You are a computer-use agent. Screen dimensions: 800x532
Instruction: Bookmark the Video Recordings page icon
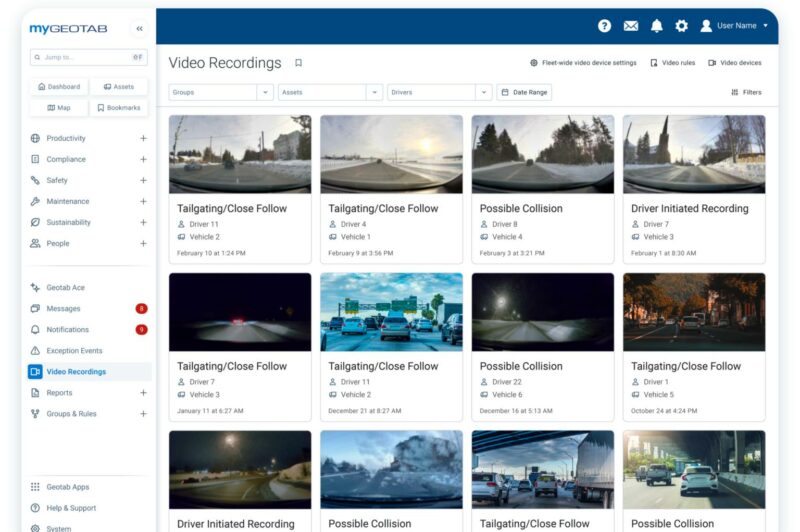tap(298, 63)
